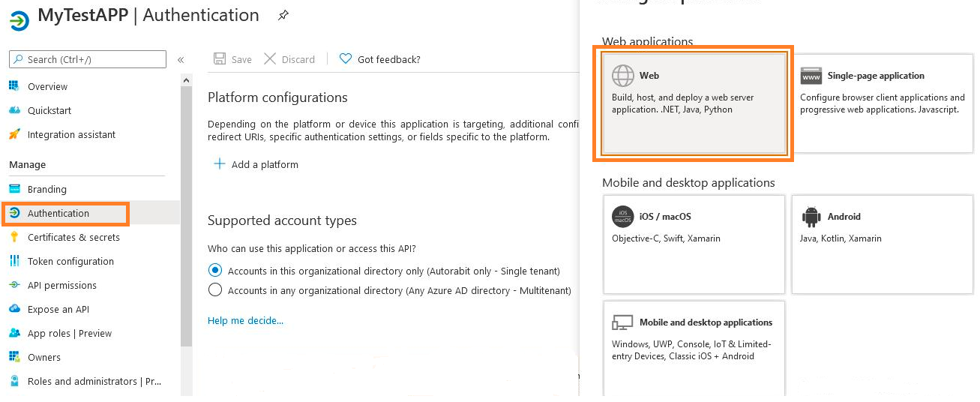The image size is (980, 402).
Task: Click the Got feedback heart icon
Action: [346, 59]
